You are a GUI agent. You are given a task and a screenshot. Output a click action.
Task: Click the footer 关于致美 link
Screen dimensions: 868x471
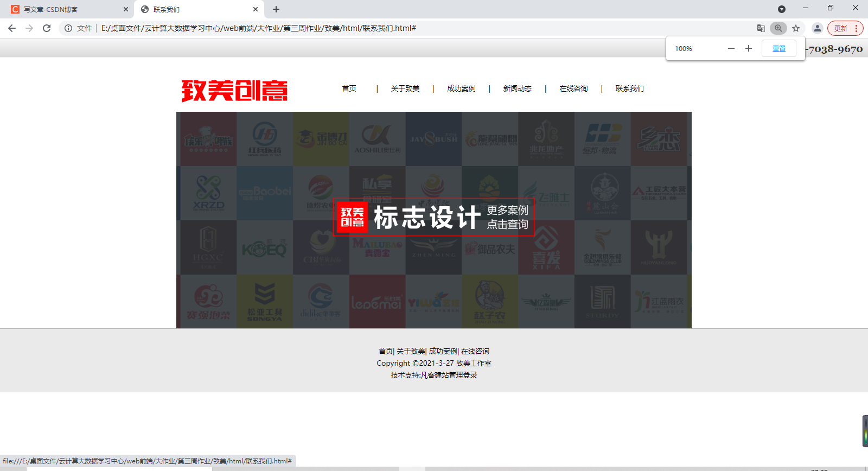click(411, 351)
